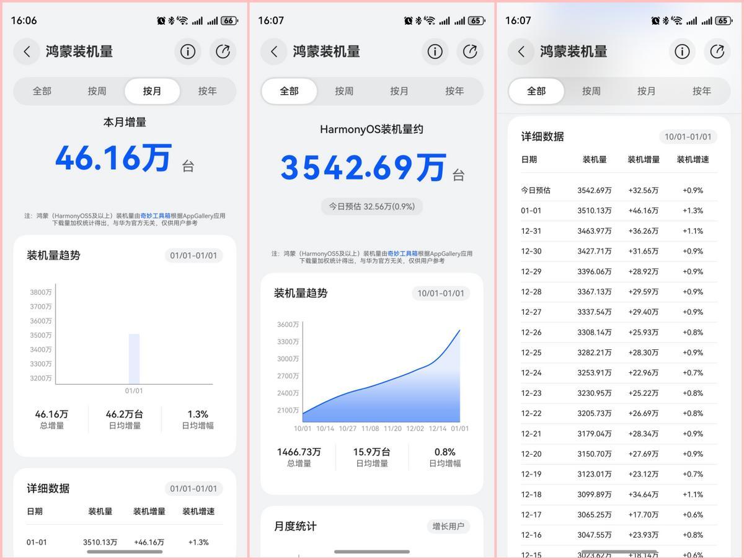This screenshot has width=744, height=560.
Task: Tap the 16:06 clock in status bar
Action: click(x=24, y=20)
